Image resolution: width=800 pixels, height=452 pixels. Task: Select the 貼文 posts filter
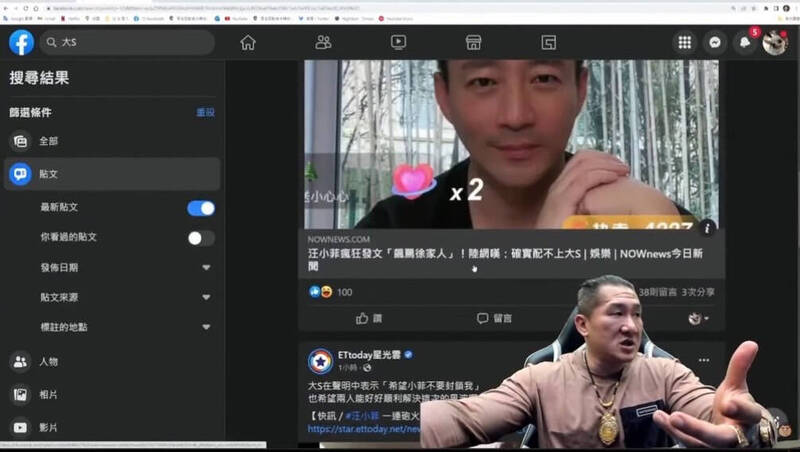[112, 174]
